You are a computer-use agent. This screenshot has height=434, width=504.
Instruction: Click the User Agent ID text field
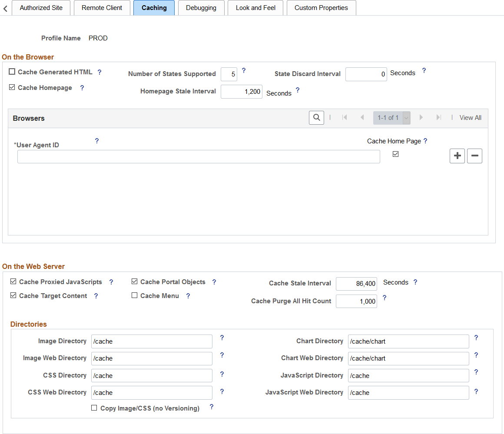(199, 156)
